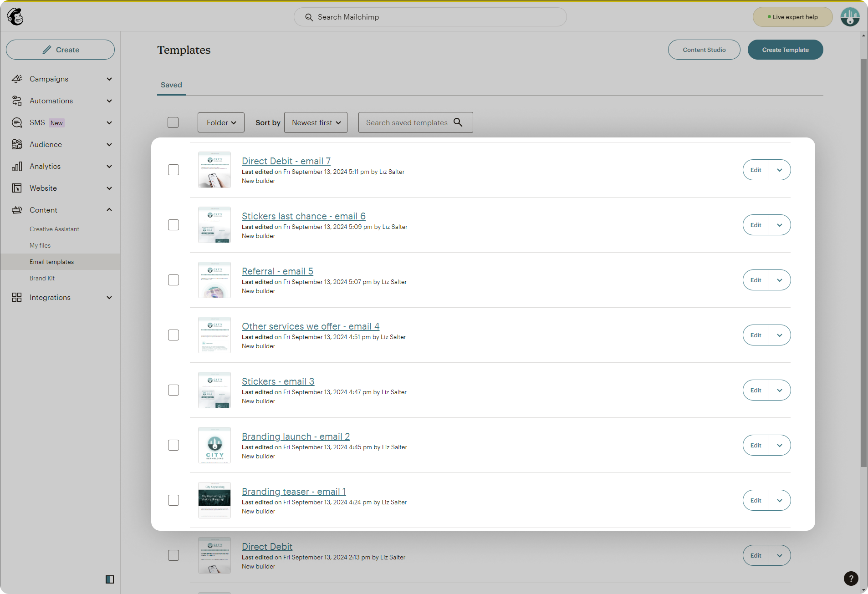Screen dimensions: 868x594
Task: Open the Newest first sort dropdown
Action: 316,122
